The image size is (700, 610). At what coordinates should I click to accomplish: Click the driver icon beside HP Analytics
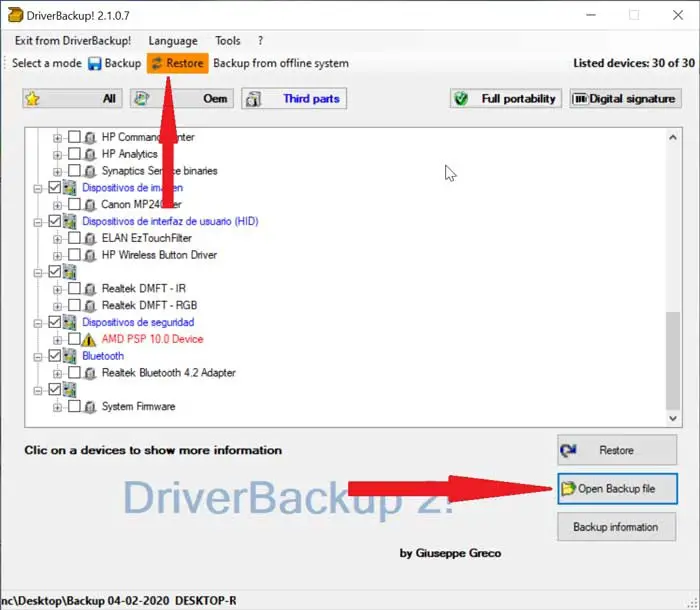coord(90,155)
